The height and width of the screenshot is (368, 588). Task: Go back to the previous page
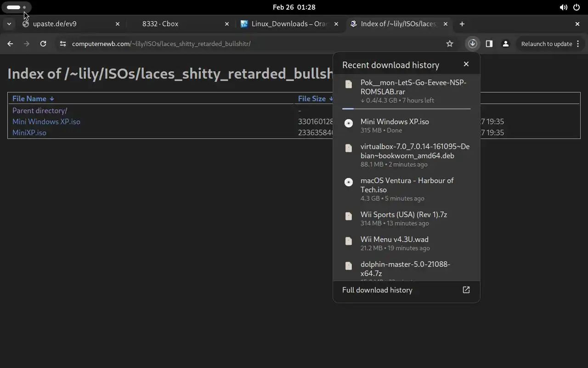coord(10,44)
